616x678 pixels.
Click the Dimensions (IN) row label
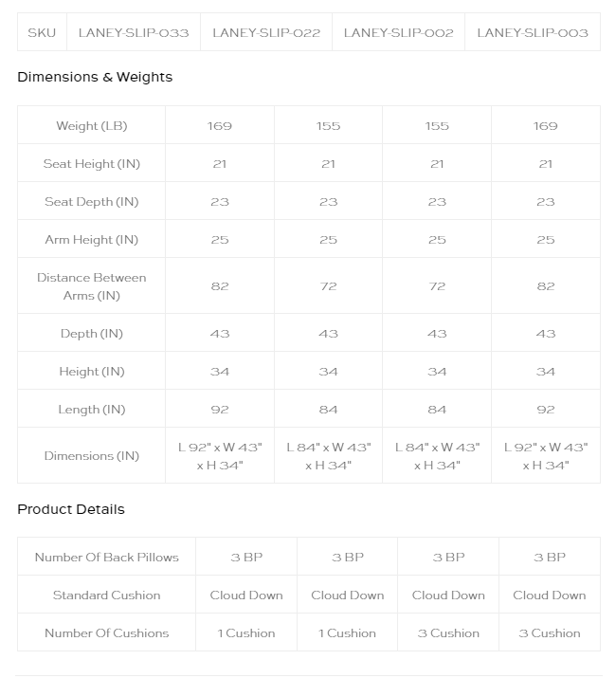92,456
